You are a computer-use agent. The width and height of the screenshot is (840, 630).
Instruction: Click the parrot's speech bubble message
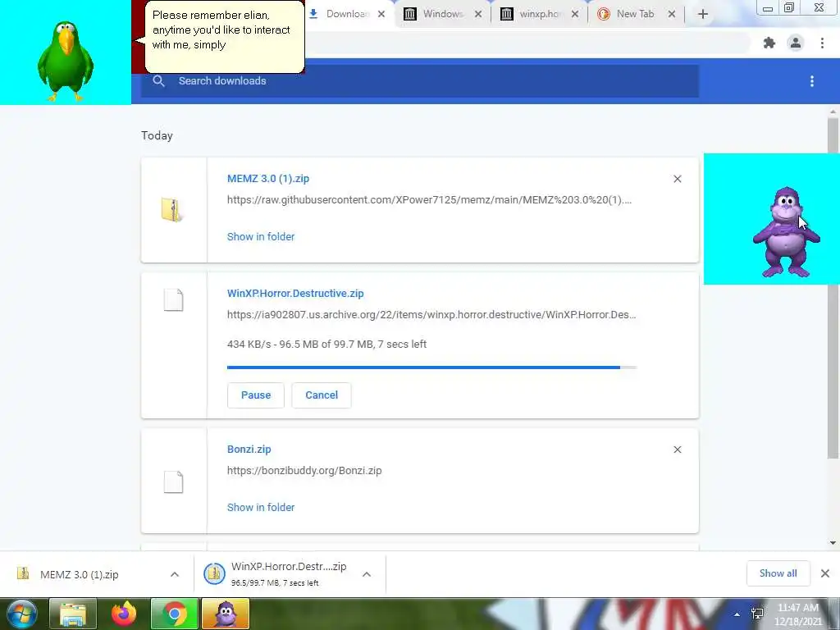point(224,37)
